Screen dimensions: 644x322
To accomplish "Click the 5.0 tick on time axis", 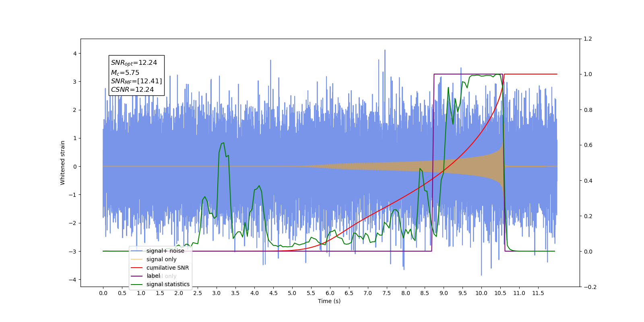I will click(x=292, y=293).
